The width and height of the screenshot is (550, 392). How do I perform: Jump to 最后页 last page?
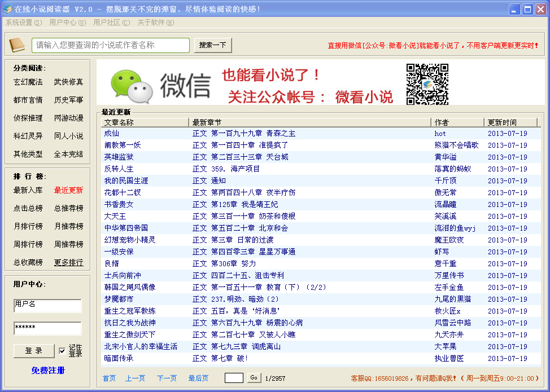point(198,378)
